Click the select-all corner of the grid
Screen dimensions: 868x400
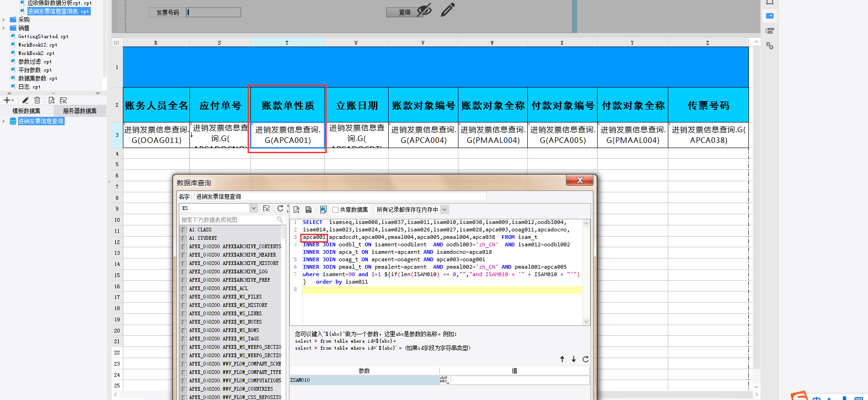pos(116,42)
